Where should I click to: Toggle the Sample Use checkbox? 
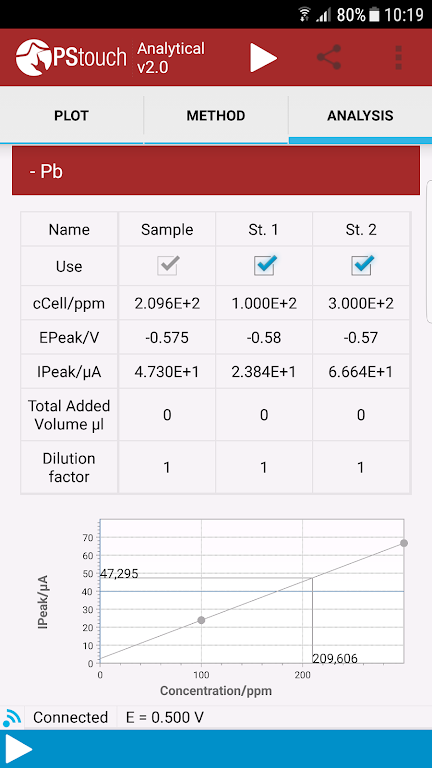167,265
